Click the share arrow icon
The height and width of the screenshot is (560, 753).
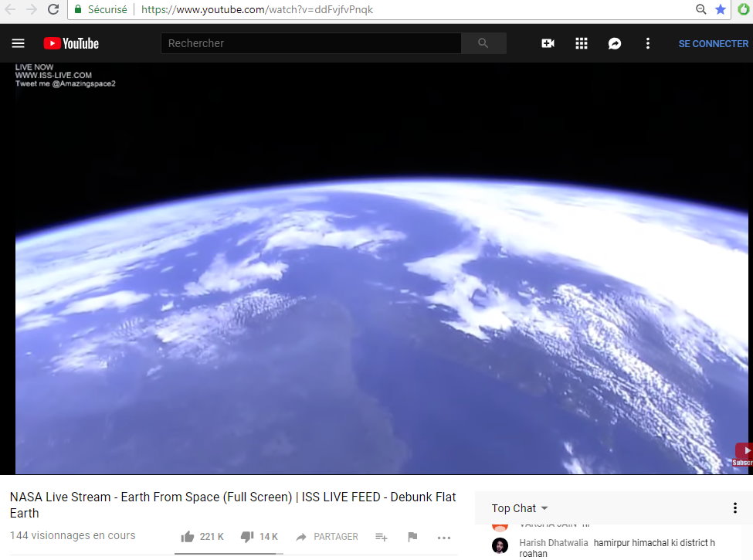301,537
